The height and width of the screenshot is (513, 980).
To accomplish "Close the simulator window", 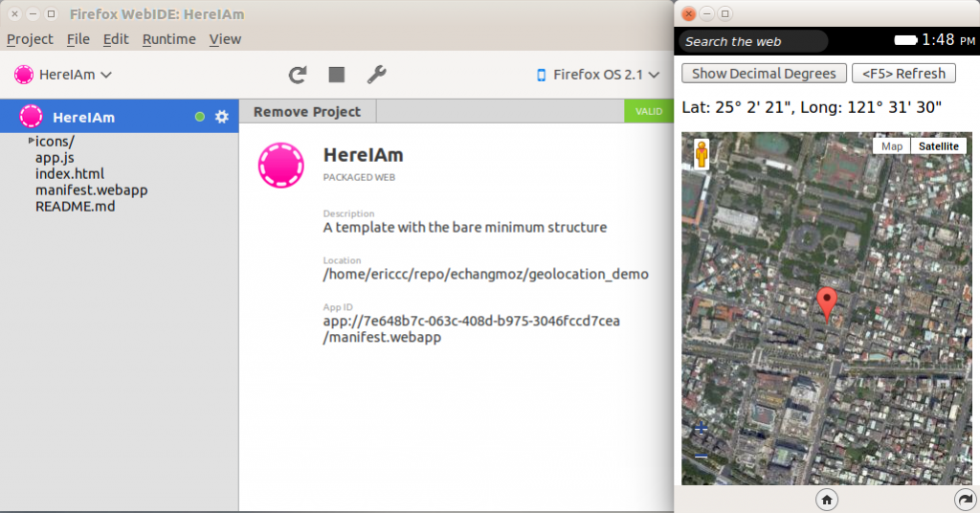I will 689,13.
